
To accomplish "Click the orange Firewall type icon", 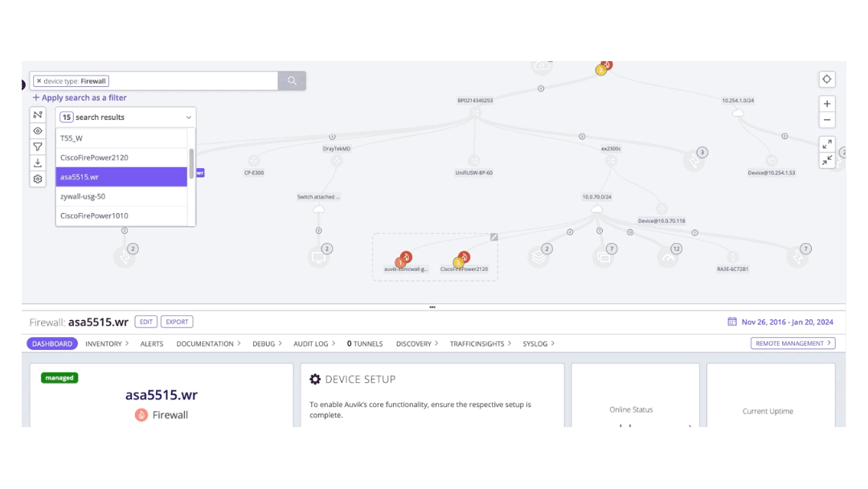I will [141, 415].
